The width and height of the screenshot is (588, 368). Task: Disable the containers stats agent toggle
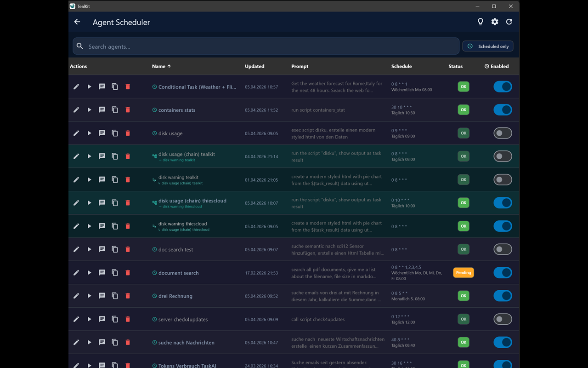click(503, 110)
